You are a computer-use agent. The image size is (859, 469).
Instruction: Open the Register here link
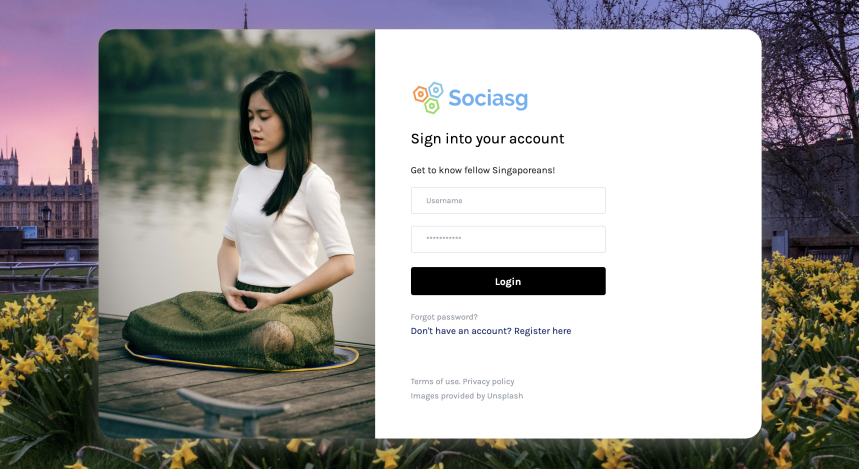point(542,331)
